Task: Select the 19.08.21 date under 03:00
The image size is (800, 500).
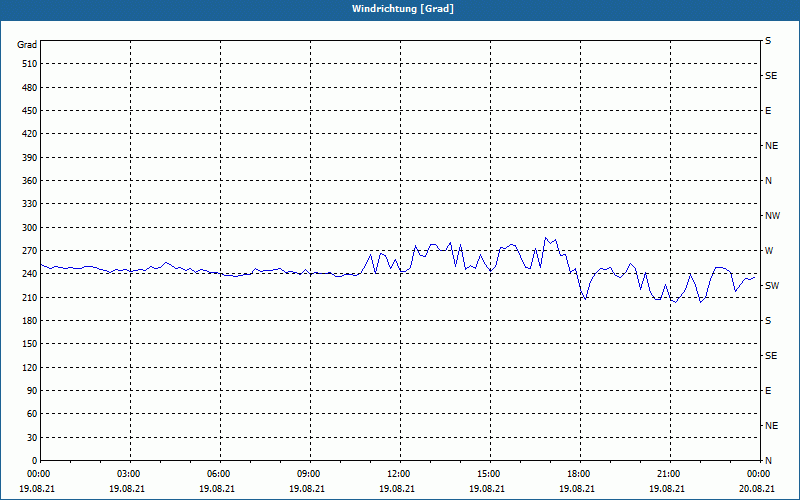Action: point(127,489)
